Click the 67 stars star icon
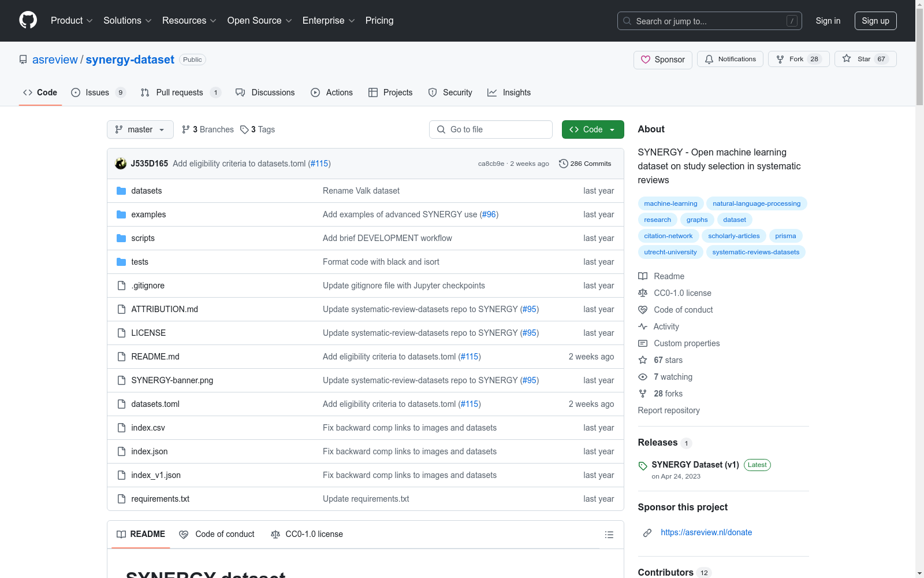Screen dimensions: 924x578 coord(643,360)
